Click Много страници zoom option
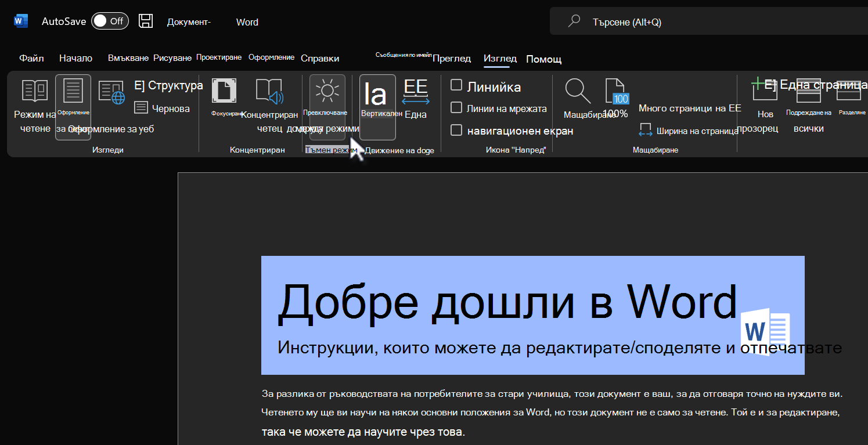 pyautogui.click(x=690, y=108)
